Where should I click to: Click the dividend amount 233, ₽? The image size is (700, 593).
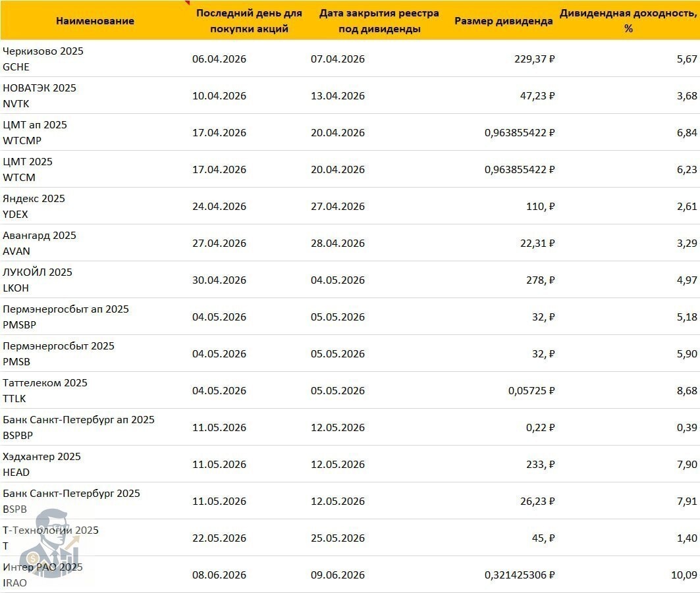point(540,465)
